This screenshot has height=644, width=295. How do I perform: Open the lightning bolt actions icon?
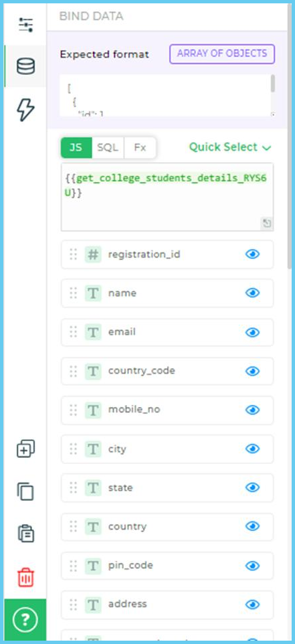coord(26,110)
